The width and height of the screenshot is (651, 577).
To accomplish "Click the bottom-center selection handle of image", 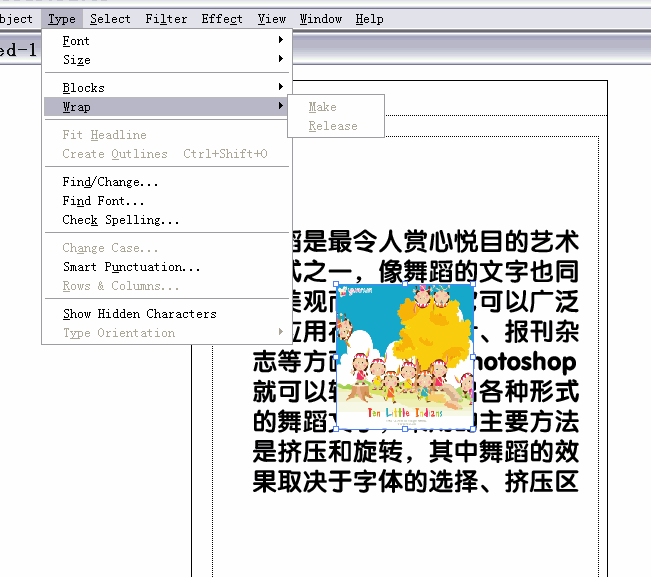I will tap(405, 429).
